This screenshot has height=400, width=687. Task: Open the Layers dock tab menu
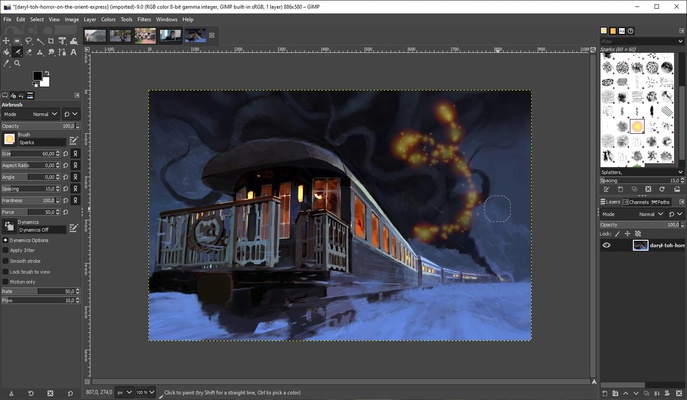point(681,202)
